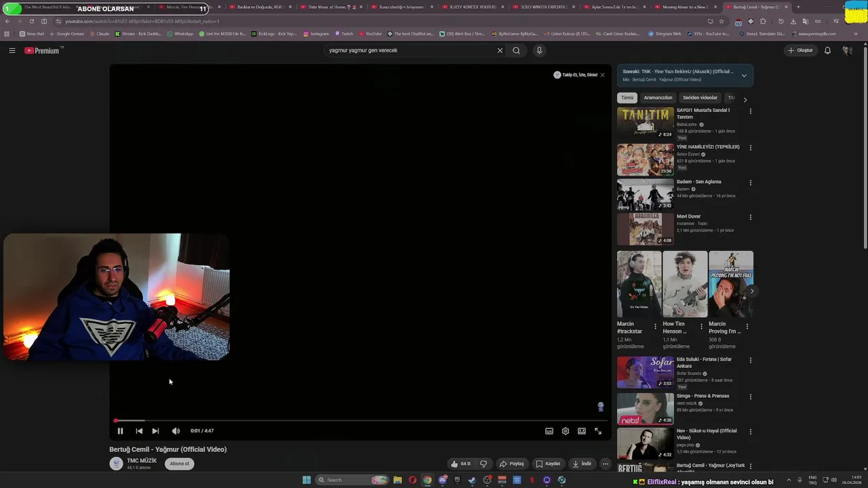The height and width of the screenshot is (488, 868).
Task: Open options for Mavi Duvar video
Action: [750, 218]
